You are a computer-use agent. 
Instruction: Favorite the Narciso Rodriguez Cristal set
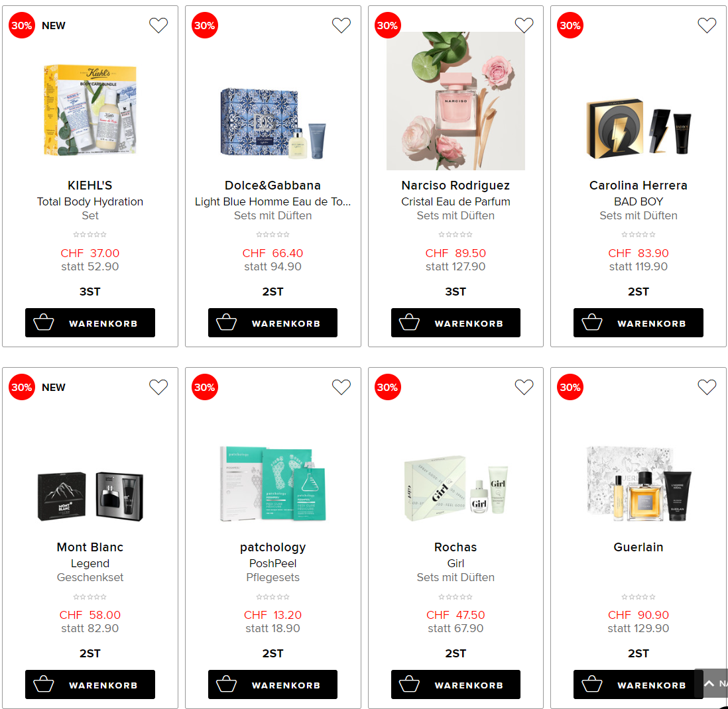click(524, 25)
